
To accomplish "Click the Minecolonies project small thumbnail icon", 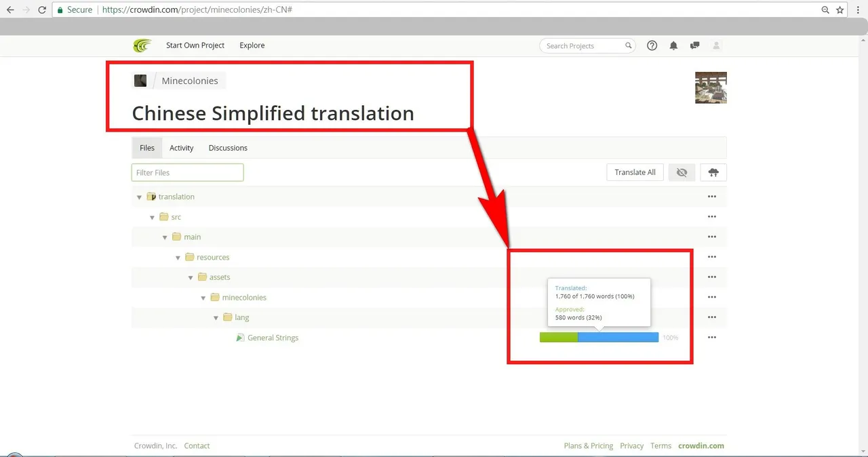I will coord(140,81).
